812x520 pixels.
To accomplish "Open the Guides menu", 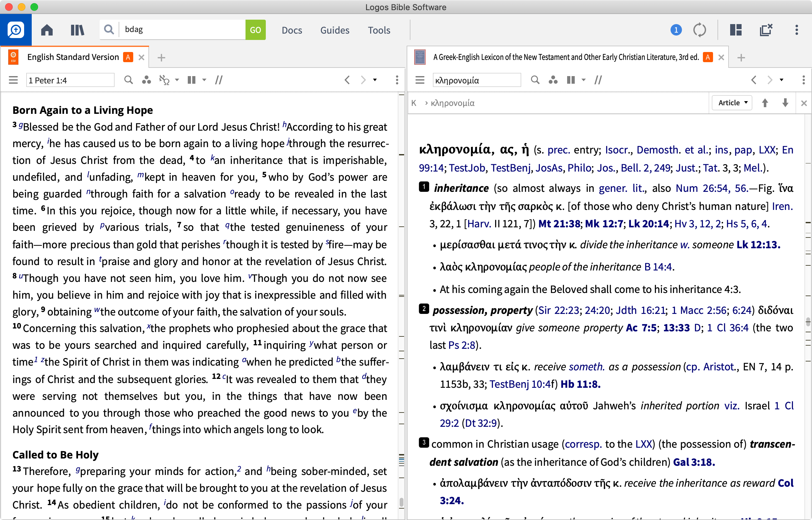I will 335,30.
